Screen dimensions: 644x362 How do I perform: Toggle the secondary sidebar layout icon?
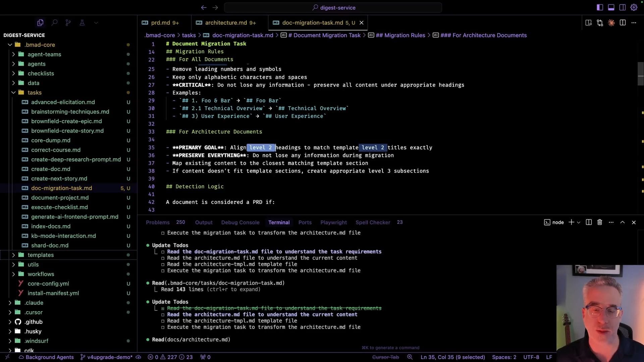pyautogui.click(x=622, y=7)
